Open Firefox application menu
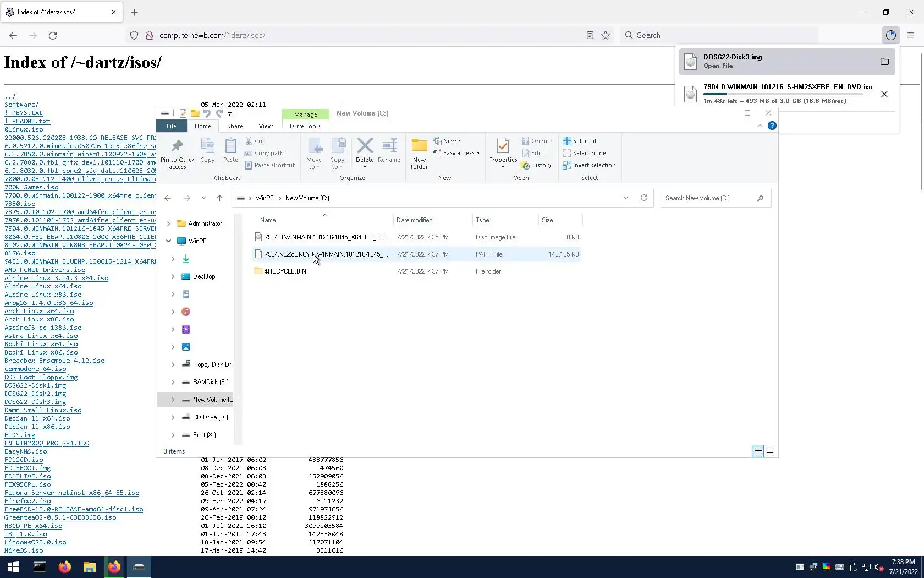 tap(911, 35)
